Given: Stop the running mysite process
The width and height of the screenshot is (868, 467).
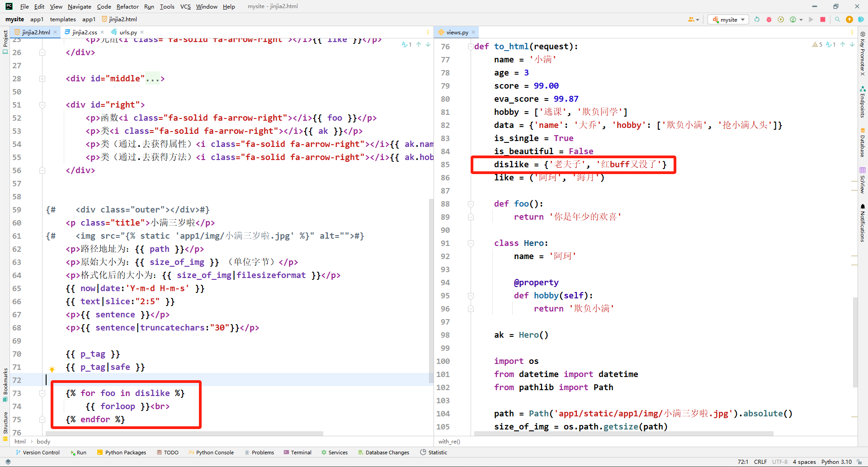Looking at the screenshot, I should pos(823,19).
